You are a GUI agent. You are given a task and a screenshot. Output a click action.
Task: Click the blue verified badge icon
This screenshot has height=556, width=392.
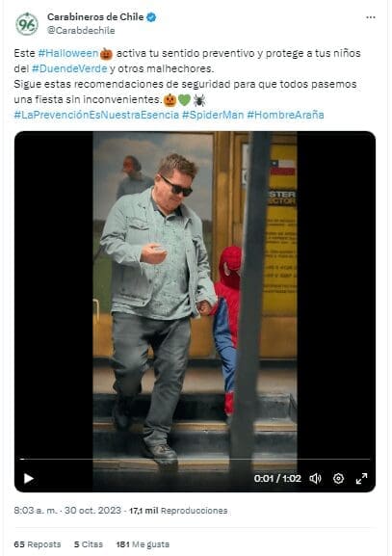click(x=151, y=17)
